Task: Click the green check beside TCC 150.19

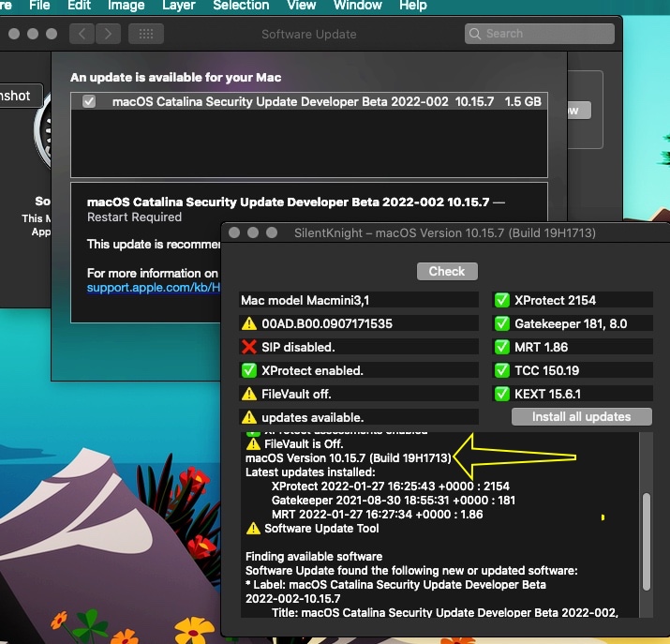Action: pos(501,370)
